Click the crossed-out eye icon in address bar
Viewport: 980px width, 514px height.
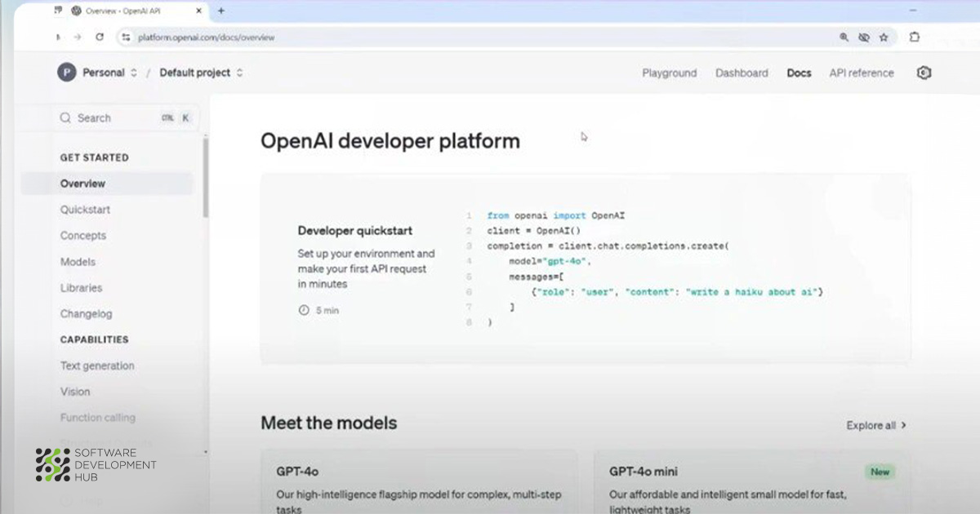point(864,38)
